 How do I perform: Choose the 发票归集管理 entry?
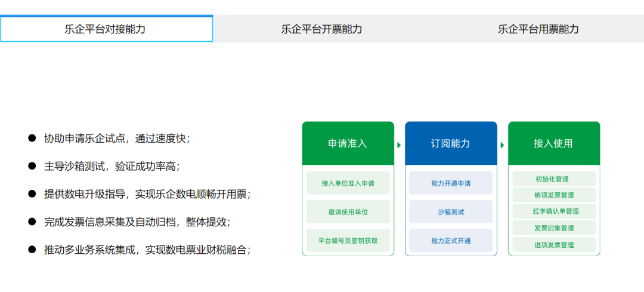pos(554,228)
